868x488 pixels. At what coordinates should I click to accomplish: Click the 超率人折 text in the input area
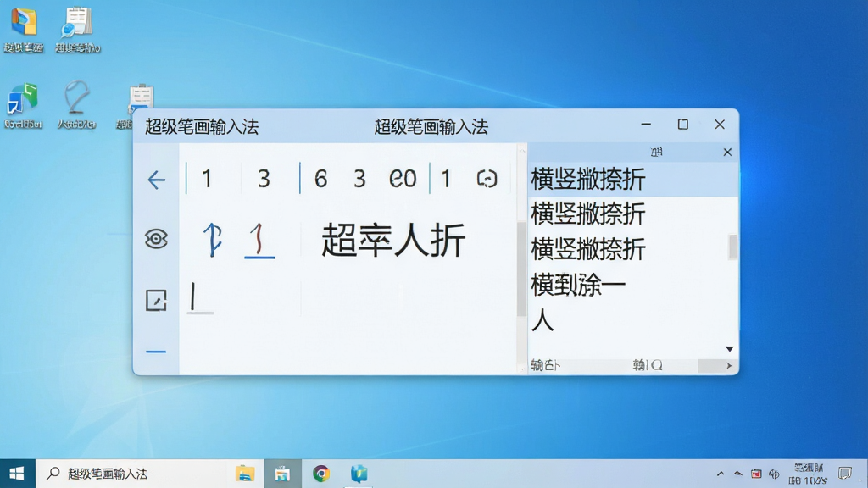393,241
